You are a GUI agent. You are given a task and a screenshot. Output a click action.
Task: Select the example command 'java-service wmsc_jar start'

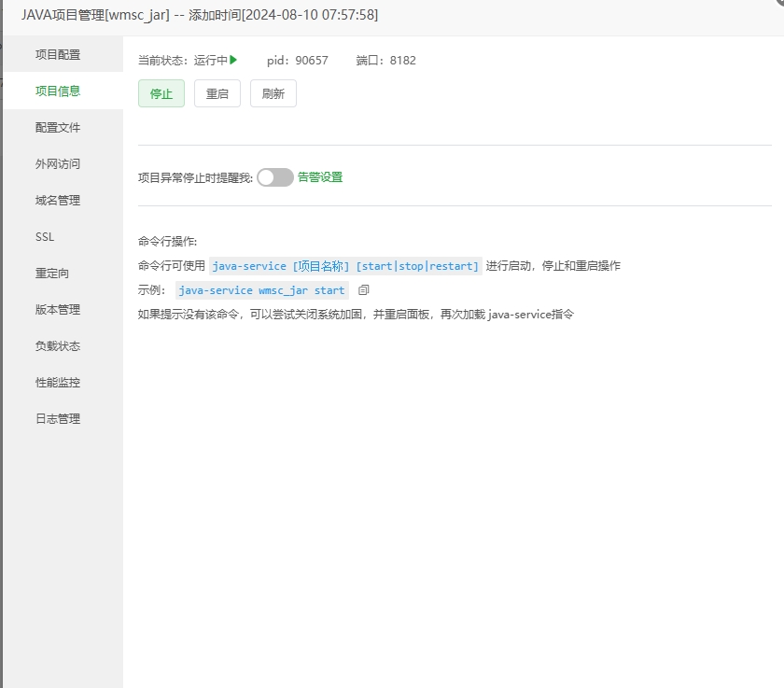coord(261,290)
